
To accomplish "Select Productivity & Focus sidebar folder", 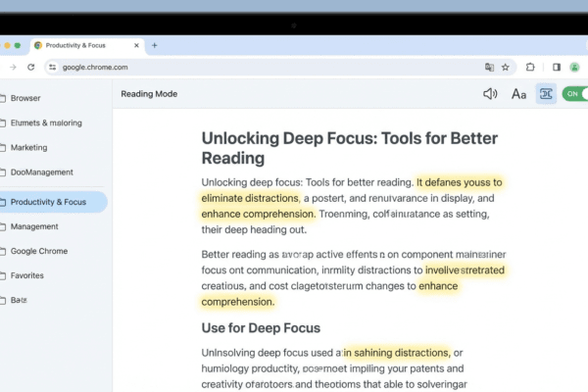I will 53,202.
